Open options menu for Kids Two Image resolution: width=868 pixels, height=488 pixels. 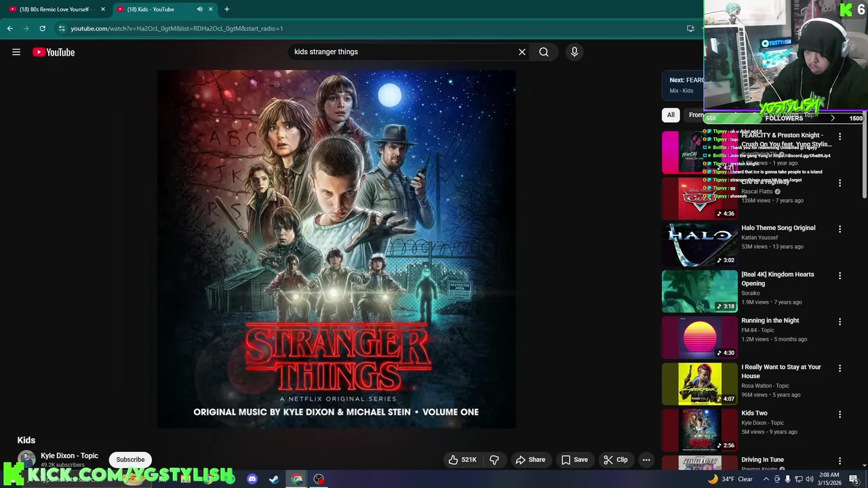pos(840,414)
